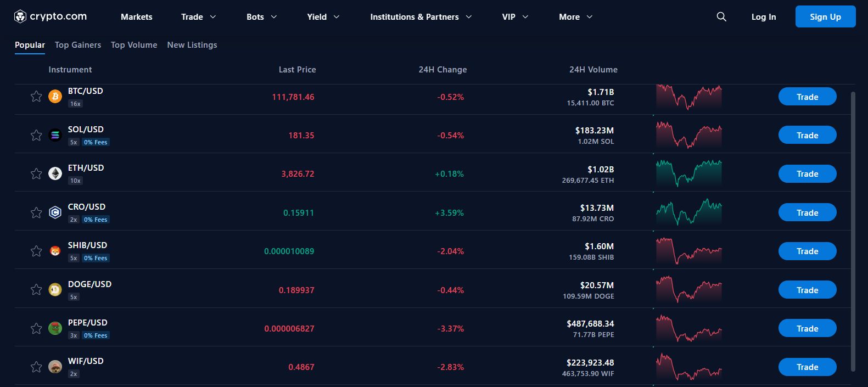Click the Shiba Inu coin icon
Screen dimensions: 868x387
coord(55,251)
